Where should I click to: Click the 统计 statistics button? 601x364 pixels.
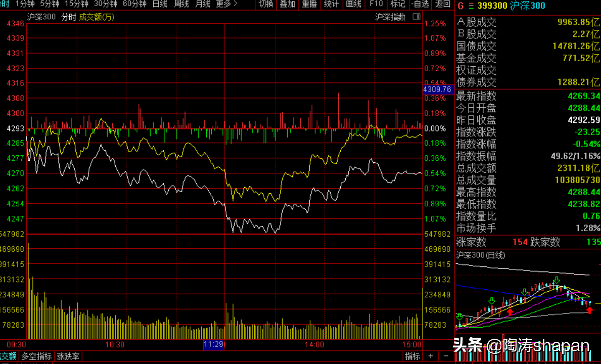coord(331,4)
